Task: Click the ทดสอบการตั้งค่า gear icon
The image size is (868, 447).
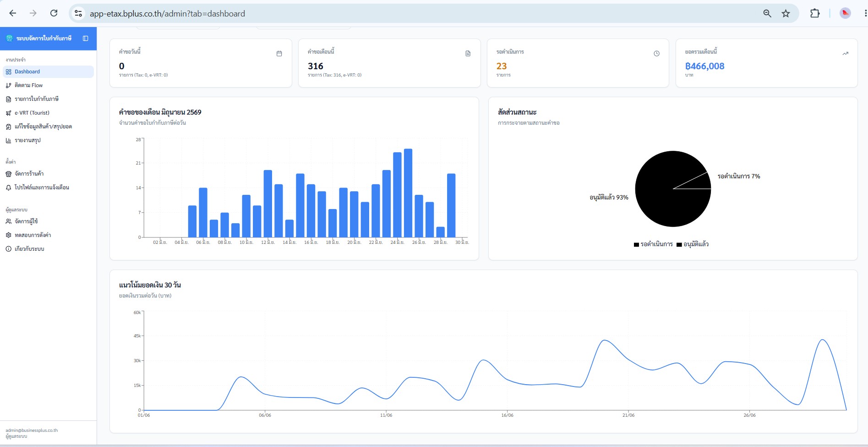Action: (x=8, y=235)
